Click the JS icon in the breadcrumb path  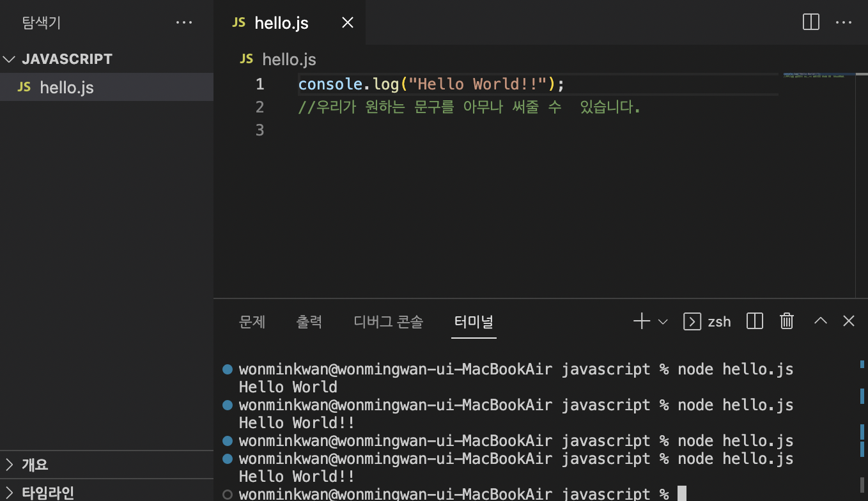click(246, 59)
